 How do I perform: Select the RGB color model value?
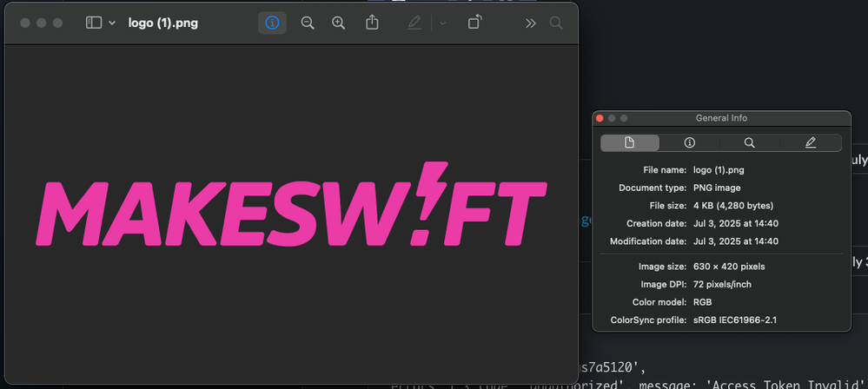point(703,302)
